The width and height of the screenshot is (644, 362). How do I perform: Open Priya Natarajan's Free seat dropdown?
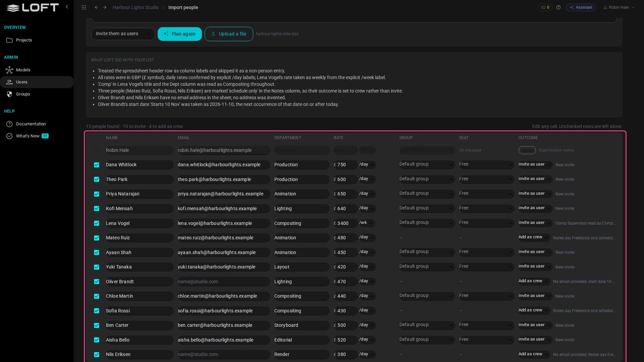pyautogui.click(x=486, y=194)
